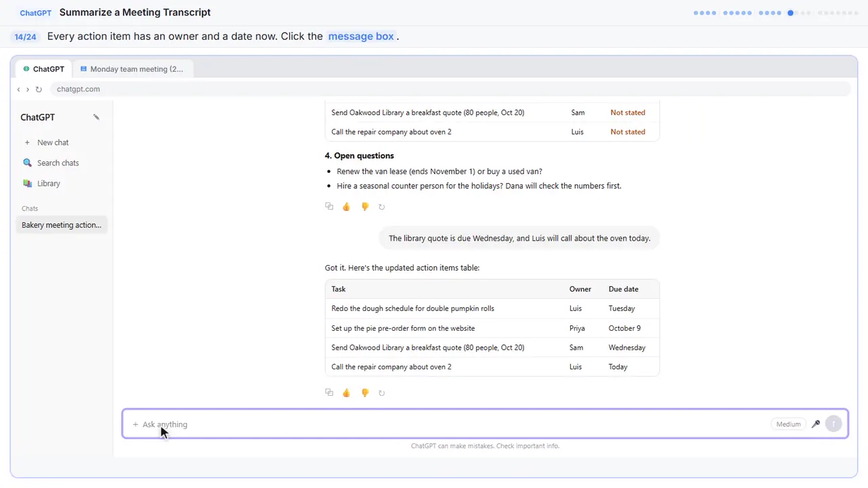Click the round send arrow button
The image size is (868, 488).
pos(833,424)
